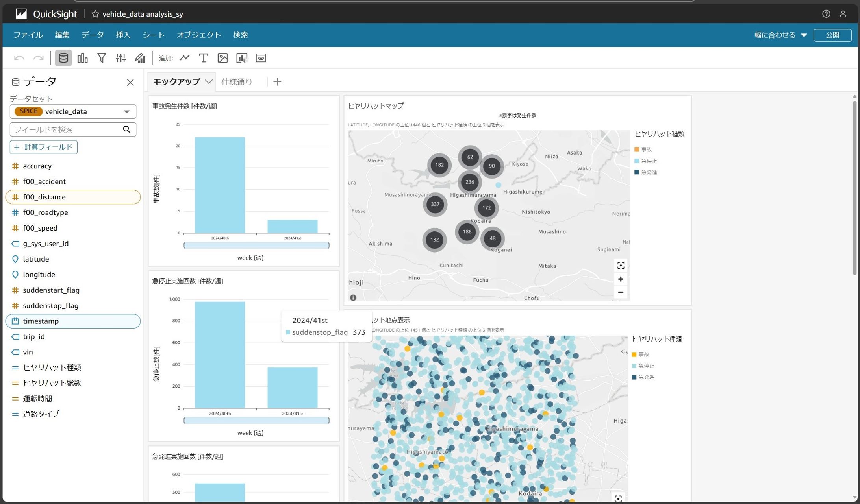Viewport: 860px width, 504px height.
Task: Zoom in on ヒヤリハットマップ map
Action: click(x=621, y=279)
